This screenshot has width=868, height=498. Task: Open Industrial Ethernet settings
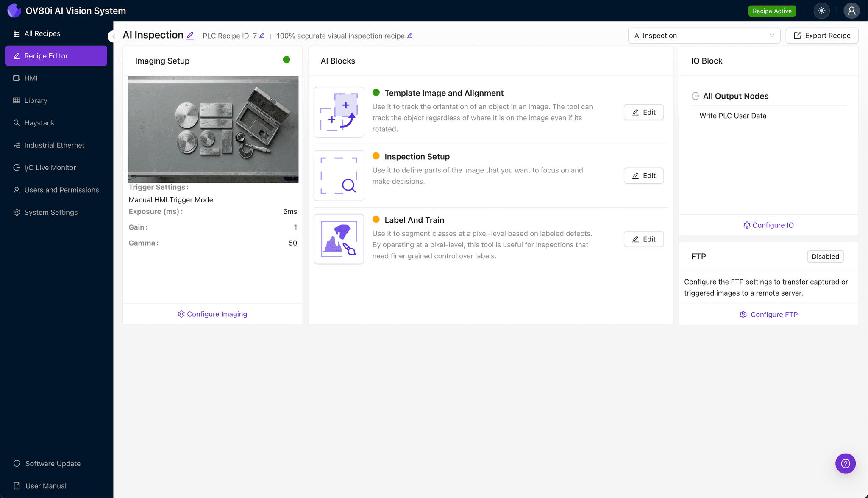(x=56, y=145)
